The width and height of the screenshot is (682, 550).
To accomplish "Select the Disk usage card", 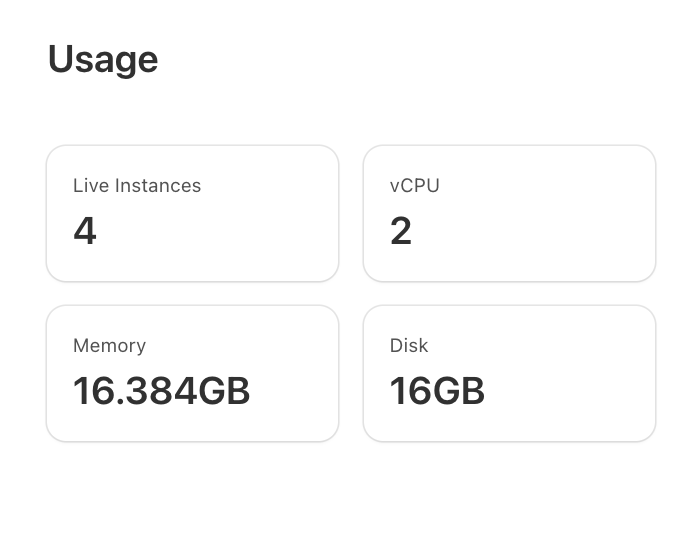I will point(509,373).
